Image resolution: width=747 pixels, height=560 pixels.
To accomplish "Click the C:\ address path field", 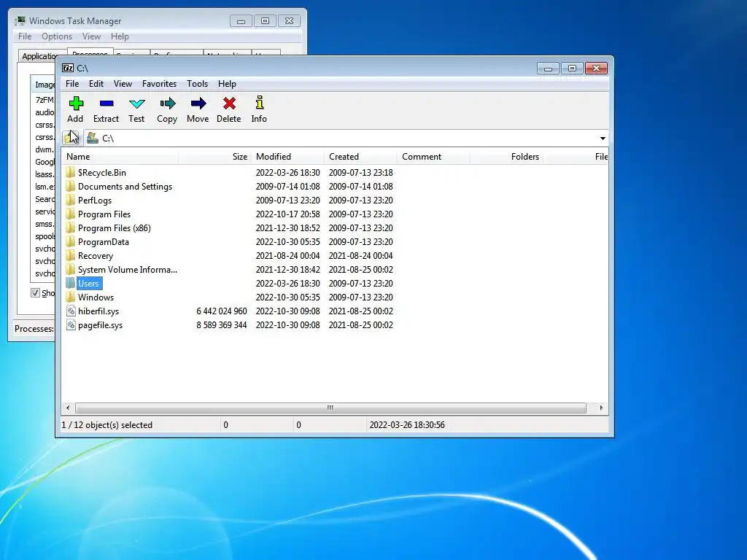I will [346, 138].
